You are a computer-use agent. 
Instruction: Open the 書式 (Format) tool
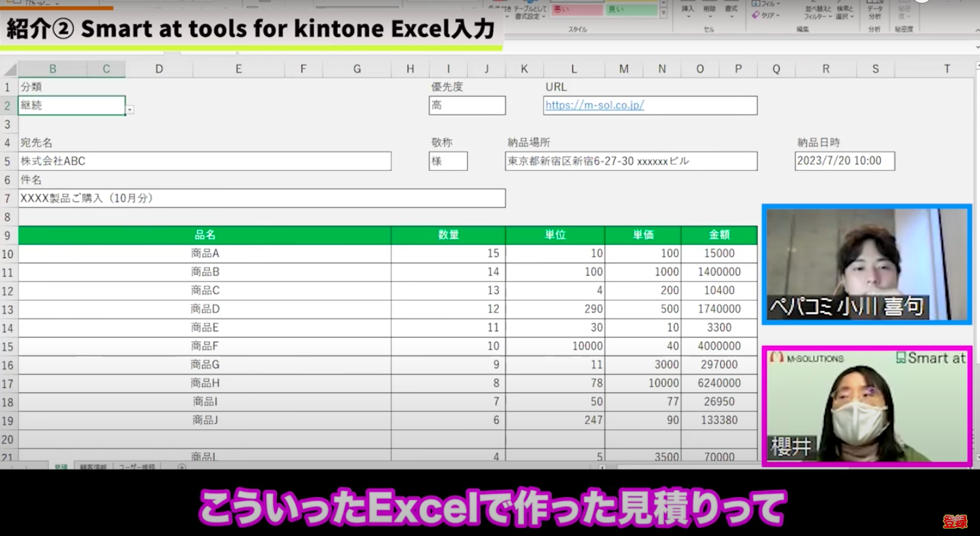click(x=732, y=9)
